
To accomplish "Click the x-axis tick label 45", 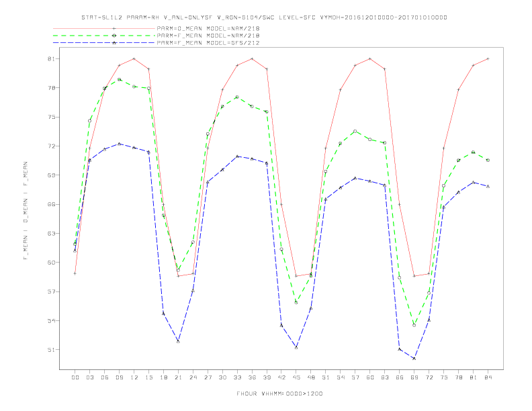I will [x=296, y=377].
